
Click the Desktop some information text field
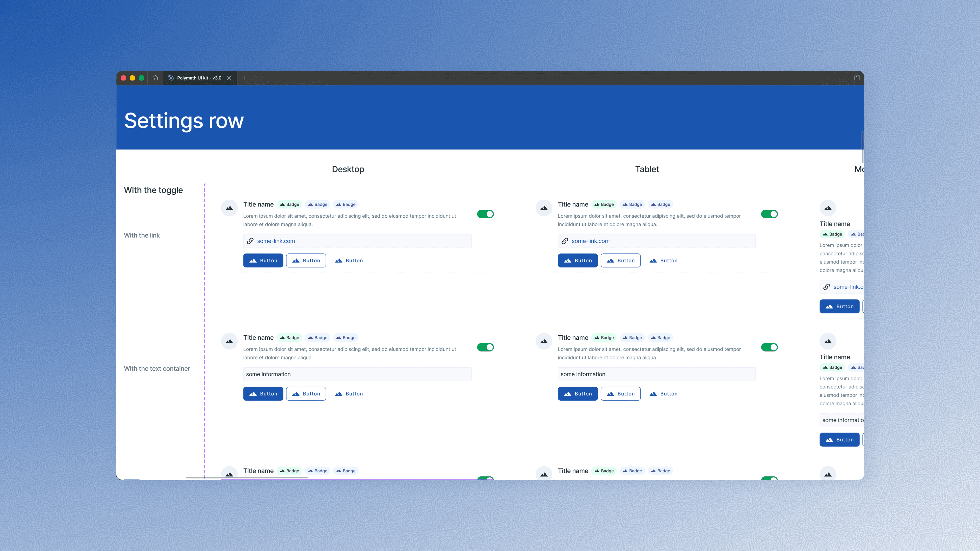click(357, 374)
